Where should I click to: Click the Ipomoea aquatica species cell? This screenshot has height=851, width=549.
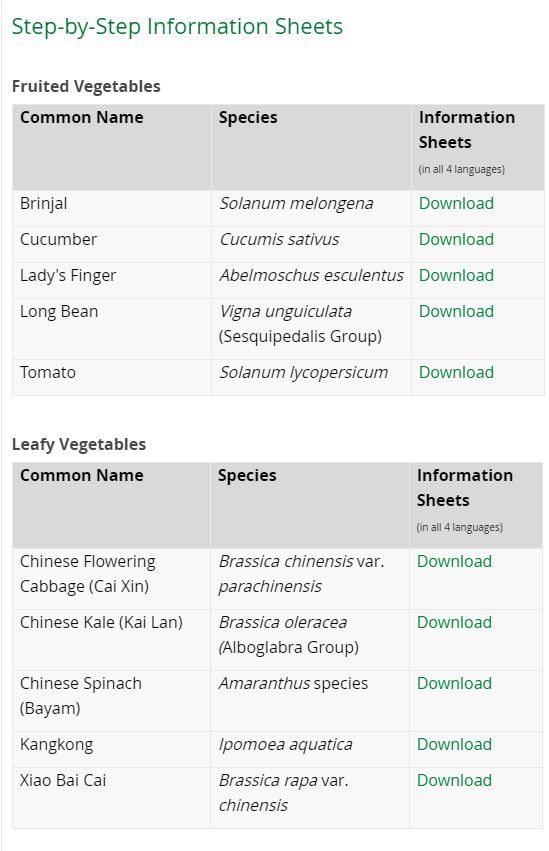pos(310,749)
